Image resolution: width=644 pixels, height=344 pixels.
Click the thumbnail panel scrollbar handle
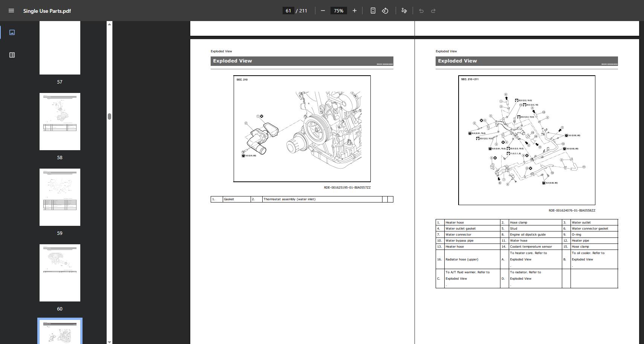click(x=109, y=116)
